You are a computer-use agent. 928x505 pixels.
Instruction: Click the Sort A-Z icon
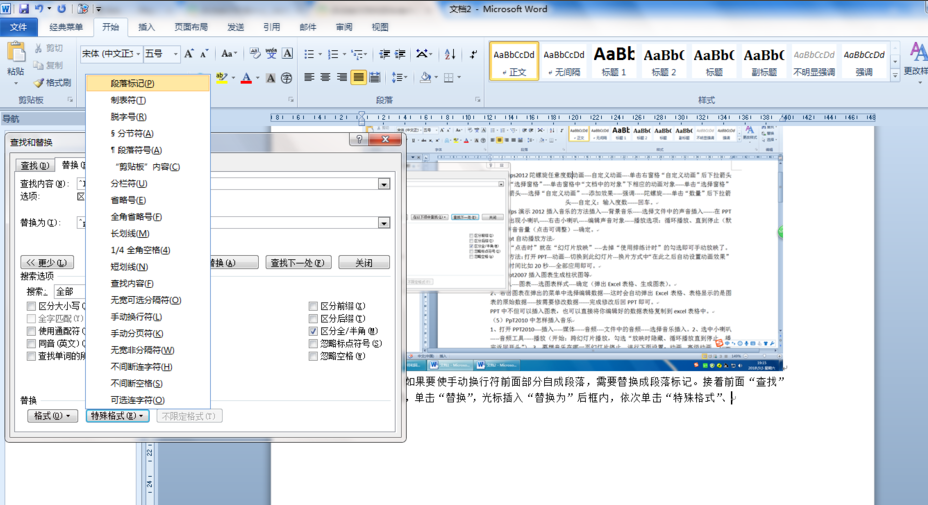(450, 54)
